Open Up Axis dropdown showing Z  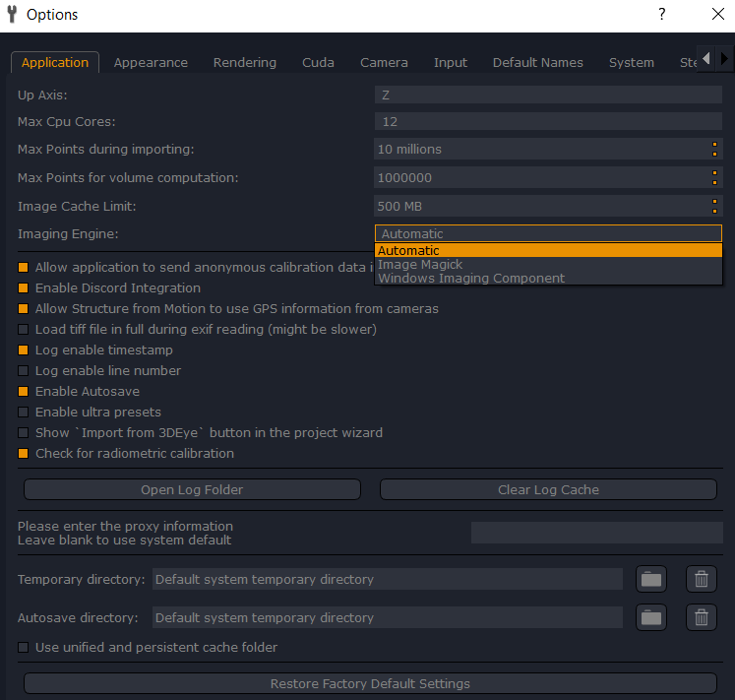(548, 95)
